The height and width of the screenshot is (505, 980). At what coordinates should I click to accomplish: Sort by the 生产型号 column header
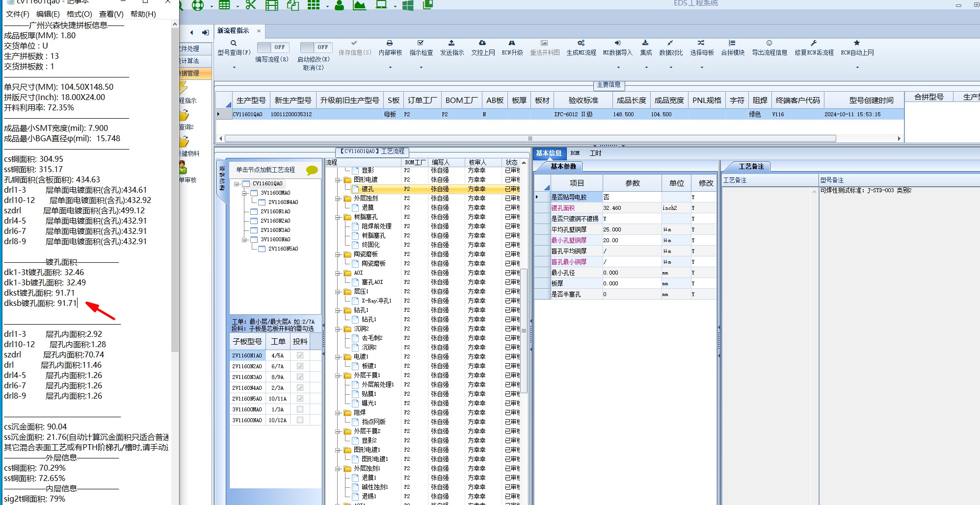[x=251, y=101]
